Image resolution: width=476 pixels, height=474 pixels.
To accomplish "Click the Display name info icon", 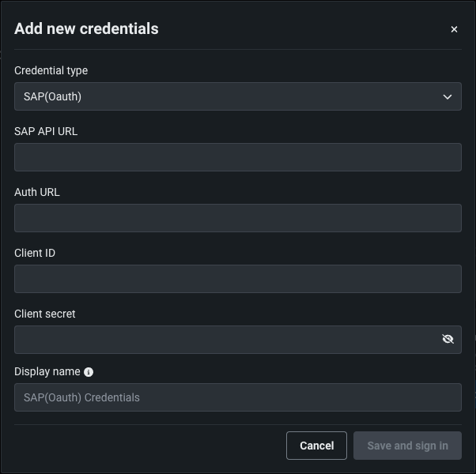I will [89, 372].
